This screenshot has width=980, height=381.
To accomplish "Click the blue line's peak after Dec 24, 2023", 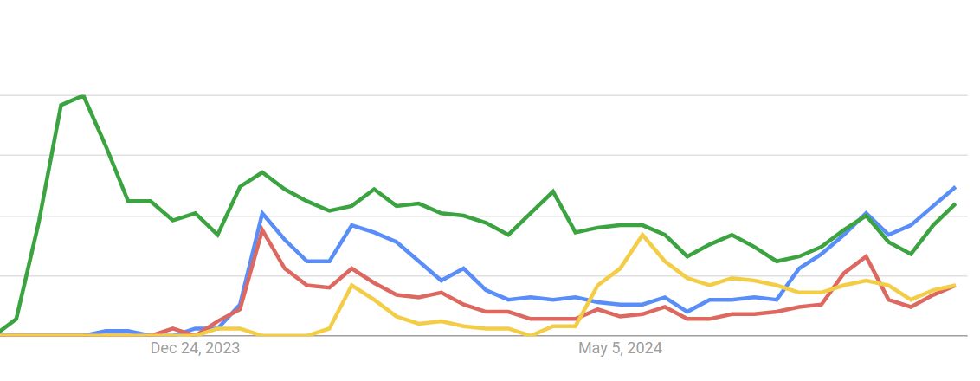I will click(x=261, y=213).
